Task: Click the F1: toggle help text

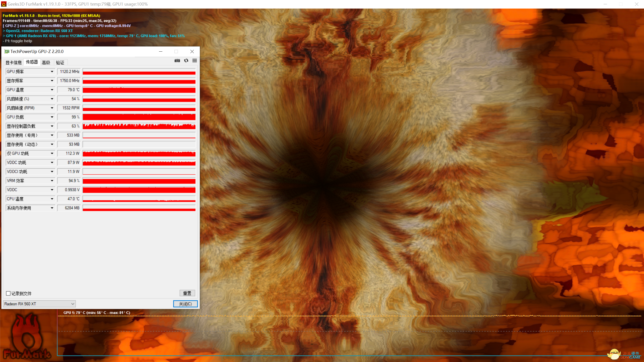Action: point(17,41)
